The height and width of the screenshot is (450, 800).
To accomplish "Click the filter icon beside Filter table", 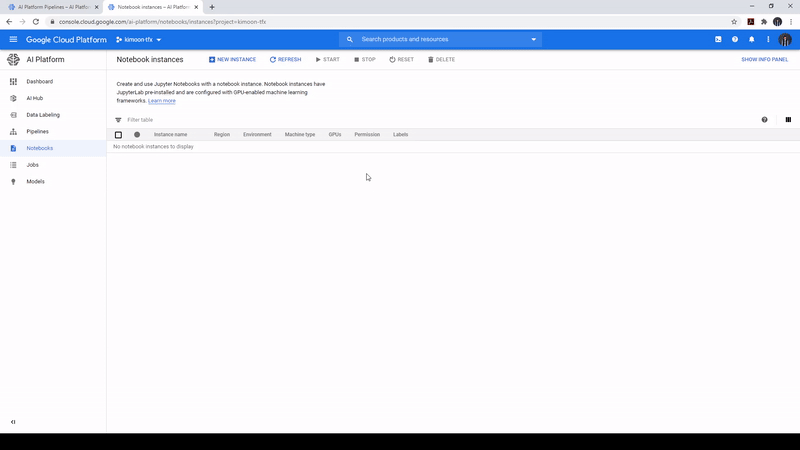I will coord(118,120).
